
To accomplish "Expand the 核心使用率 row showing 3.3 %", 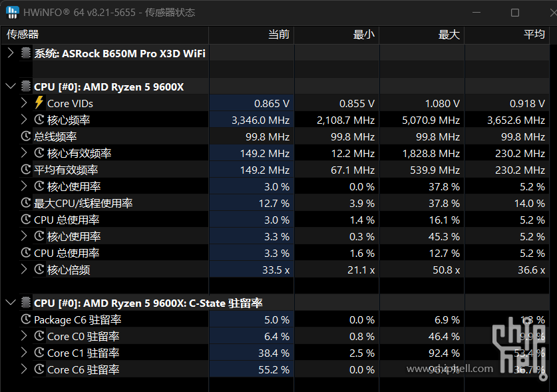I will pyautogui.click(x=24, y=236).
